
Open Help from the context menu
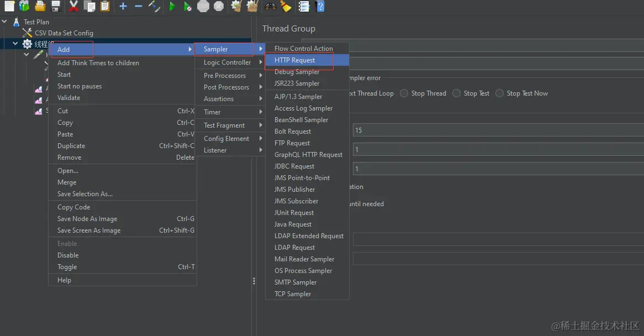click(122, 280)
